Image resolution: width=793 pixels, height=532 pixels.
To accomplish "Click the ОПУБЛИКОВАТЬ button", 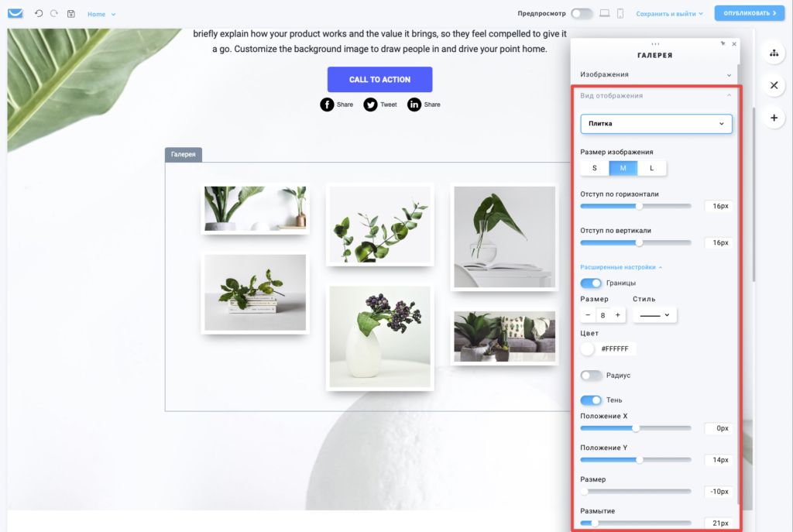I will [750, 13].
